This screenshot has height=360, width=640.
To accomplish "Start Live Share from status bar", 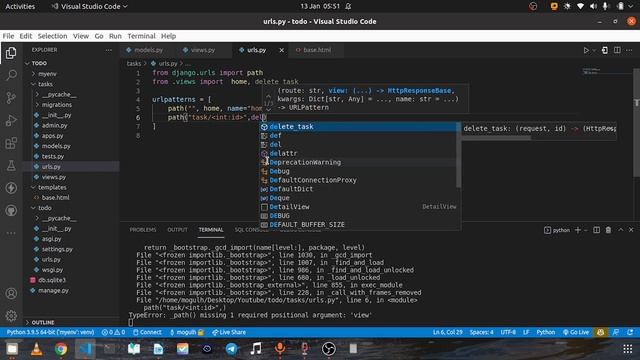I will 229,332.
